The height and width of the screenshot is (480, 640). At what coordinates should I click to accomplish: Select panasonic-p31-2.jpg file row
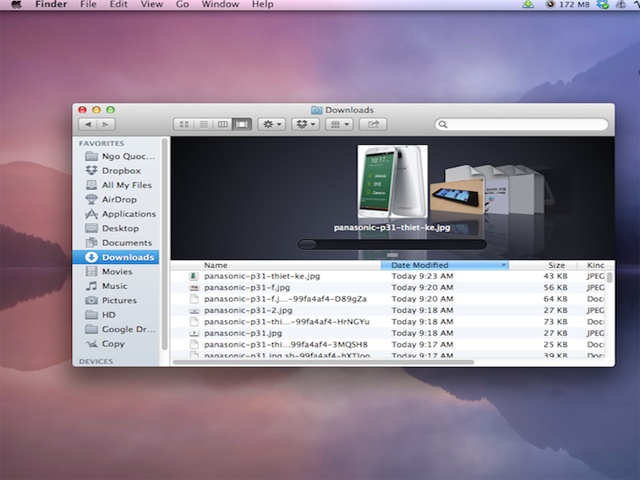[388, 311]
